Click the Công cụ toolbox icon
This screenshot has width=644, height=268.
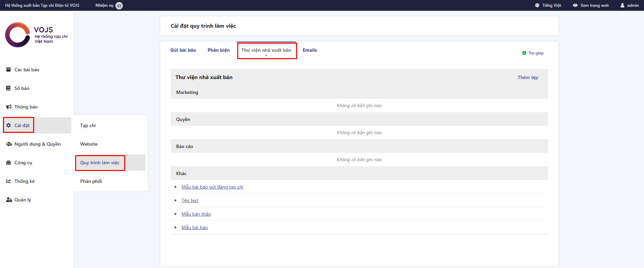[x=9, y=163]
